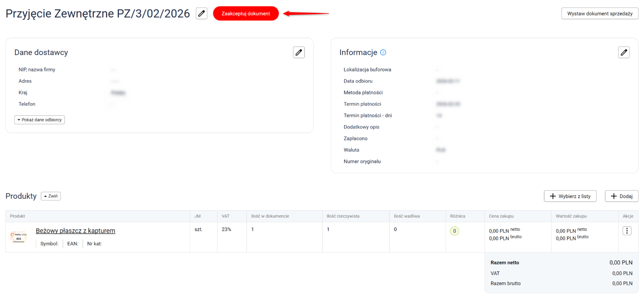This screenshot has height=299, width=644.
Task: Click the Wartość zakupu column header
Action: [x=571, y=216]
